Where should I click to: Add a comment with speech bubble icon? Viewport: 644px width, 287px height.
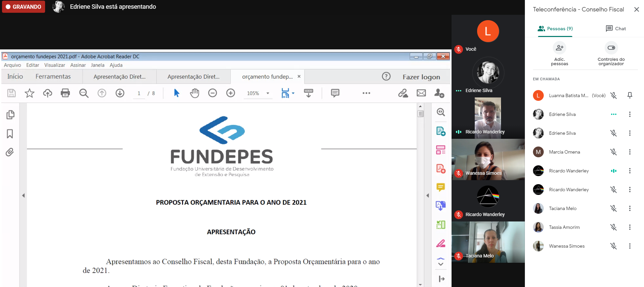click(335, 93)
